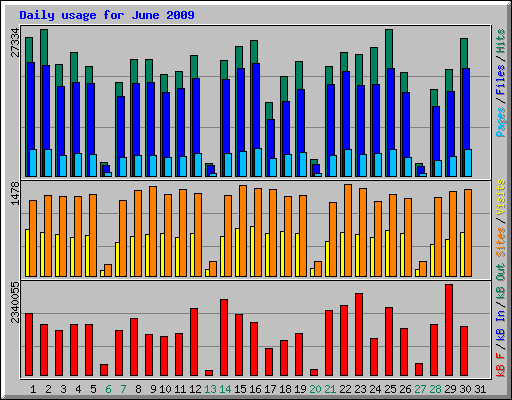512x400 pixels.
Task: Click the red kB bar for day 12
Action: (x=194, y=342)
